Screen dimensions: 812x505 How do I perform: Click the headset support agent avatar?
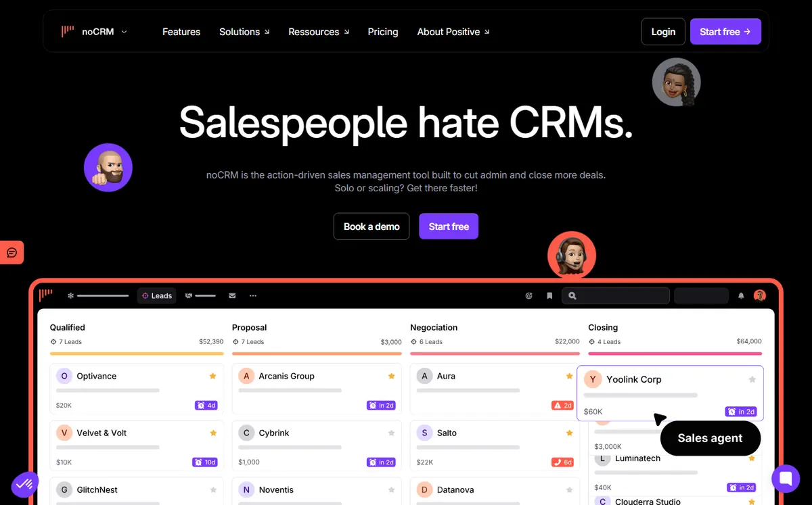[x=572, y=256]
